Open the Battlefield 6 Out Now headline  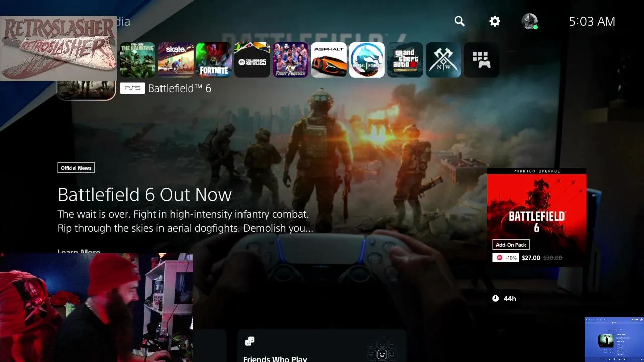(x=145, y=195)
